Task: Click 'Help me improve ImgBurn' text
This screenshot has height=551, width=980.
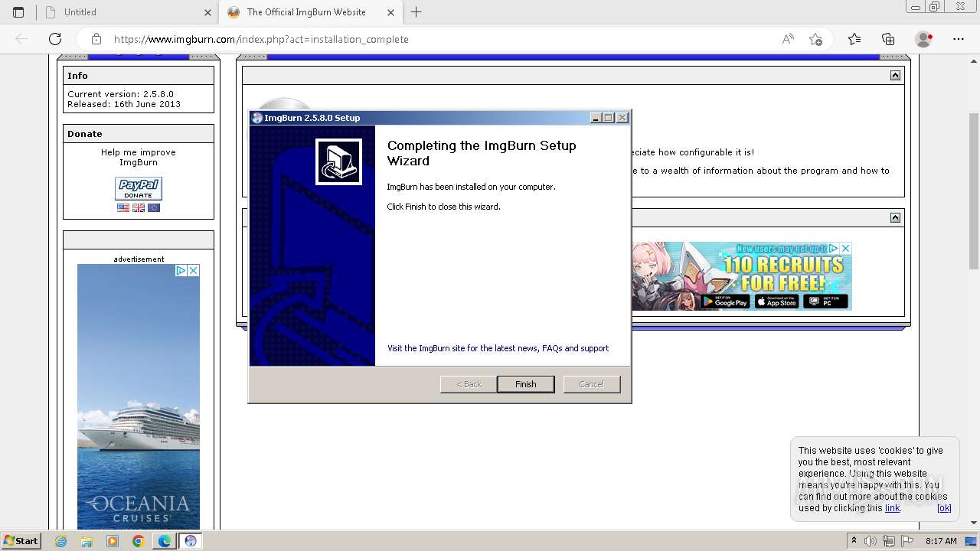Action: pyautogui.click(x=139, y=157)
